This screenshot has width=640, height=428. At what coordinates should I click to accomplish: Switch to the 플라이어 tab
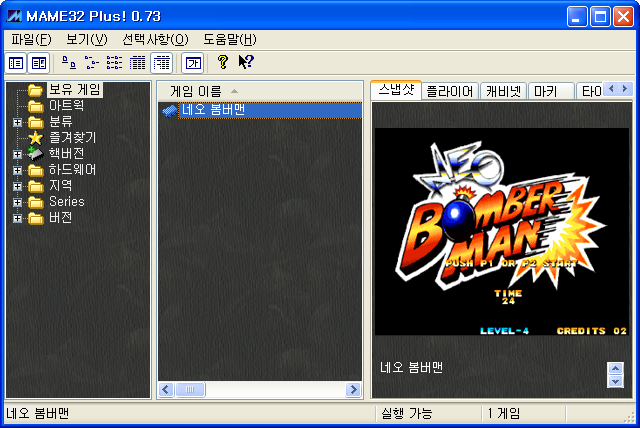click(x=449, y=91)
